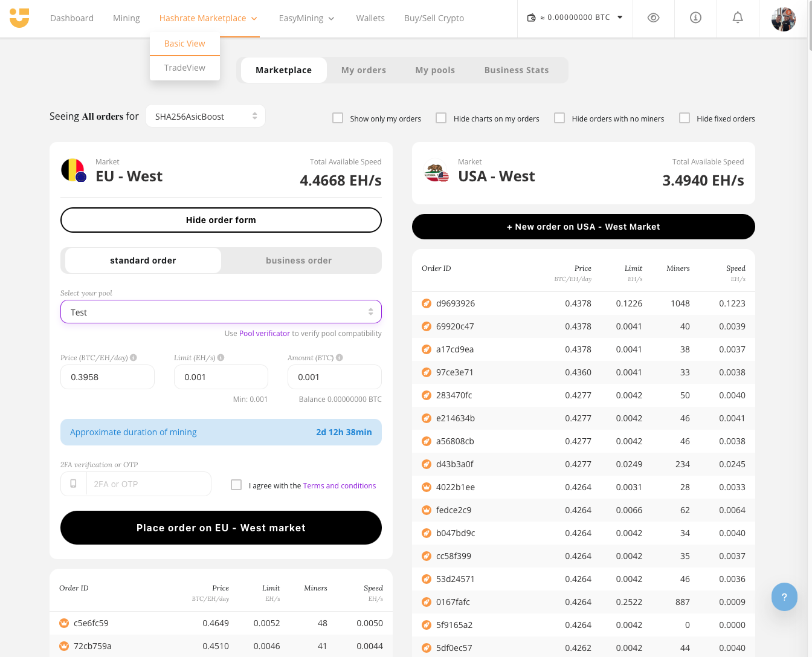Check Hide orders with no miners

pos(559,118)
